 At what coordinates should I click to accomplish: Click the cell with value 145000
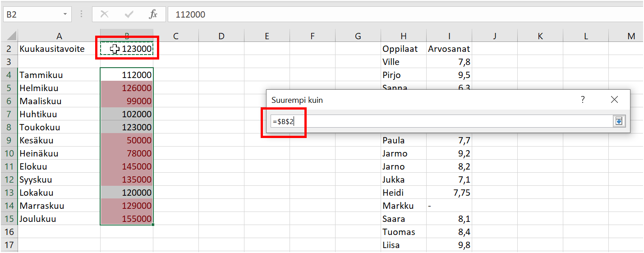click(x=127, y=166)
